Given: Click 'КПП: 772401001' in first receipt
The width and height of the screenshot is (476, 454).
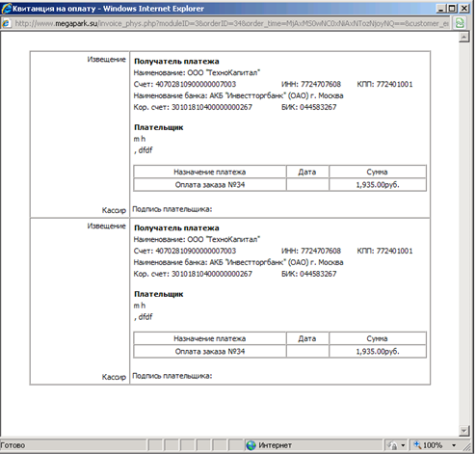Looking at the screenshot, I should (384, 84).
